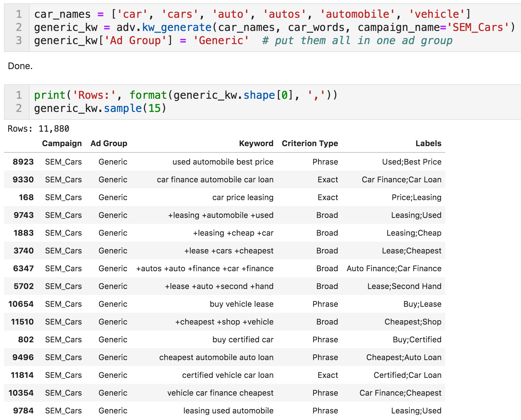This screenshot has width=521, height=420.
Task: Click label 'Lease;Second Hand'
Action: click(404, 286)
